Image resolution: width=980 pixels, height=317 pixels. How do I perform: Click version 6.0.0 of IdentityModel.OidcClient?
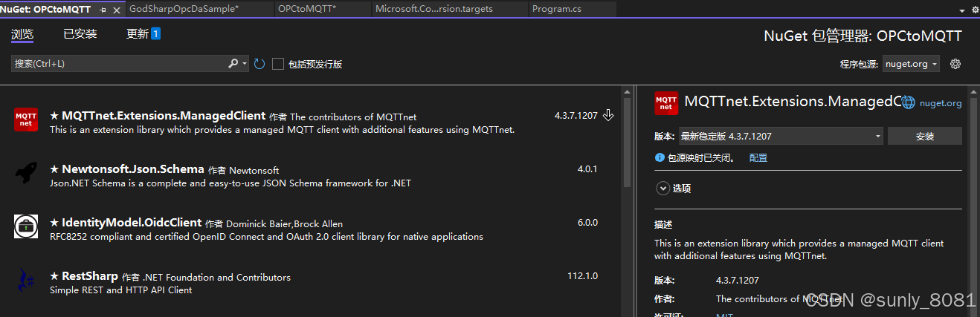coord(587,222)
